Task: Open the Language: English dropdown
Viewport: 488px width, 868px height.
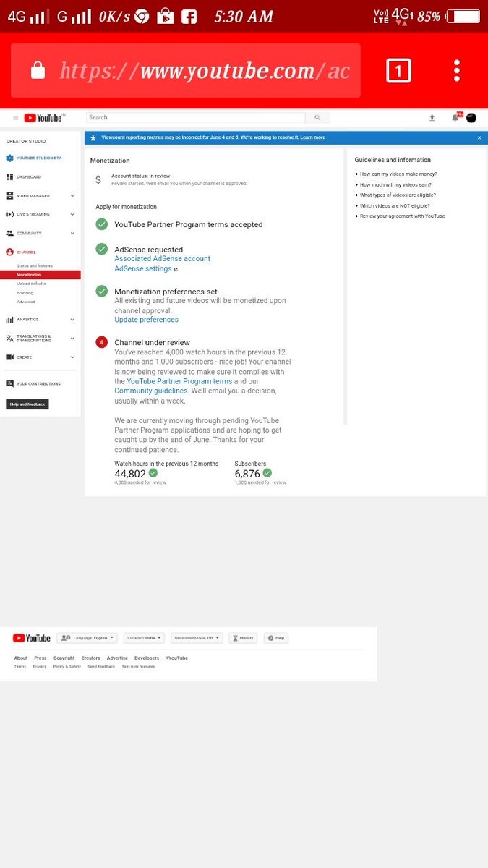Action: (x=87, y=638)
